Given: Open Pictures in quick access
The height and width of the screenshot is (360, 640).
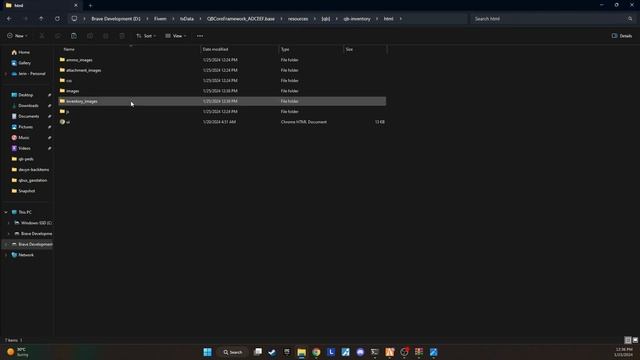Looking at the screenshot, I should [x=25, y=127].
